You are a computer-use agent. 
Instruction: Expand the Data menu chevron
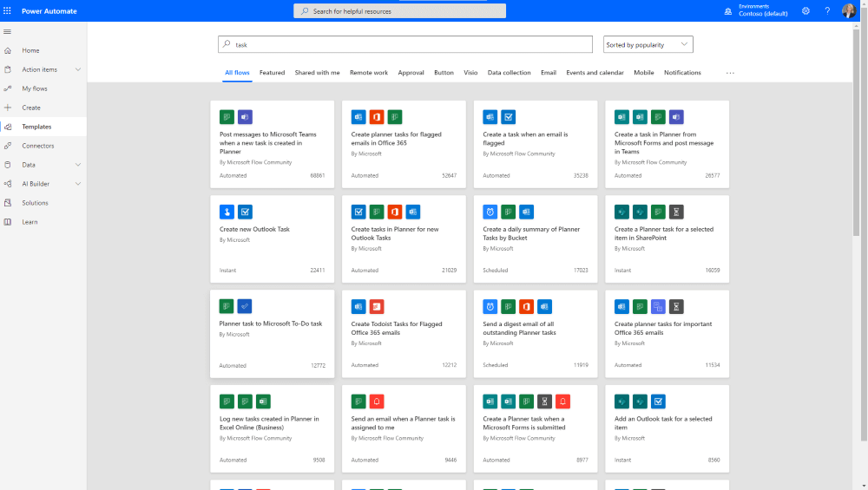[78, 165]
